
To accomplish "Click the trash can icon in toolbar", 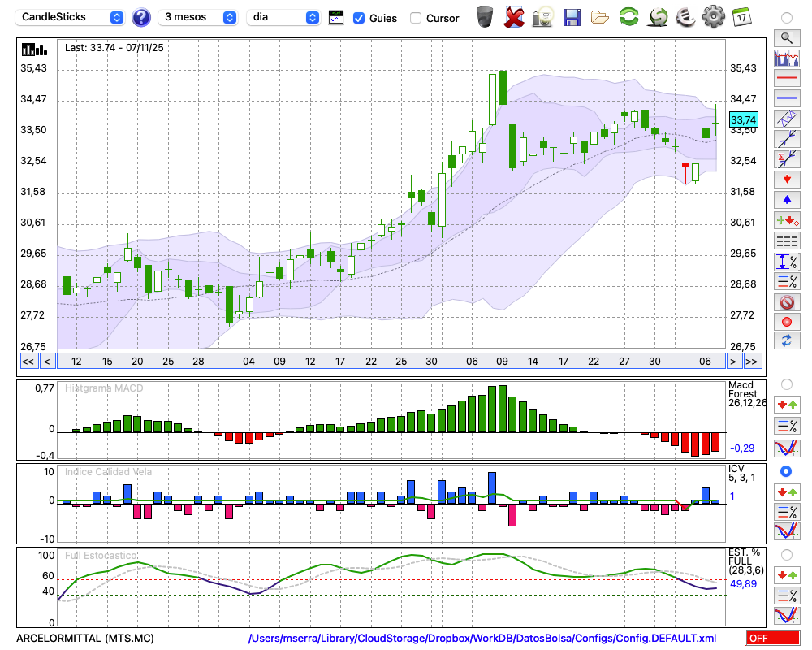I will (x=485, y=16).
